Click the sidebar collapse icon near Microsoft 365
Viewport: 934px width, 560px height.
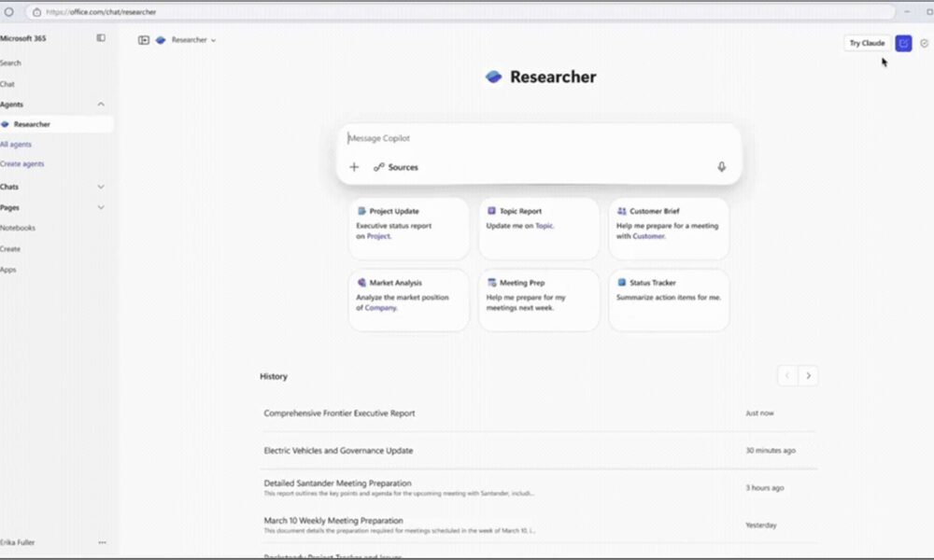click(x=101, y=38)
